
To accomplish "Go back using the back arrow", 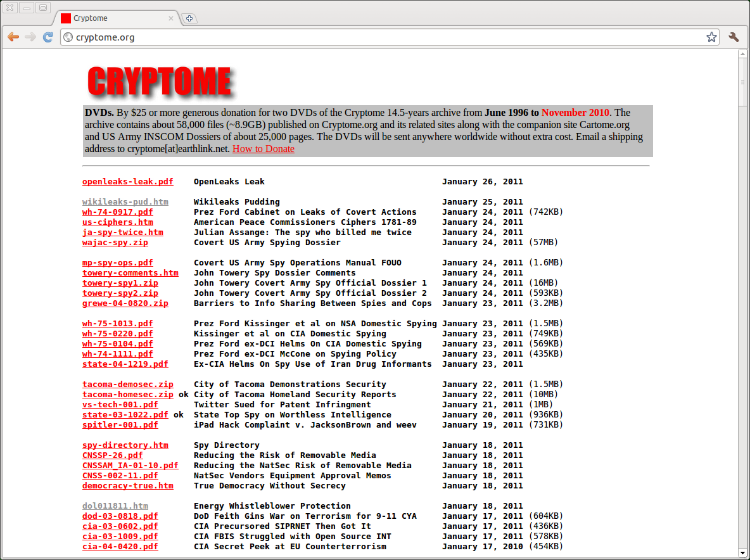I will 13,37.
